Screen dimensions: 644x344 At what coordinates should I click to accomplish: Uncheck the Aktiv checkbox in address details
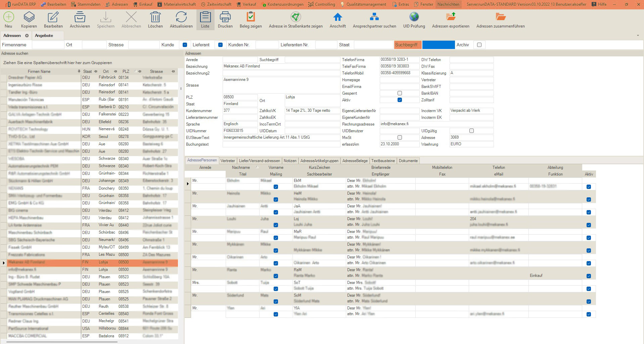[400, 100]
